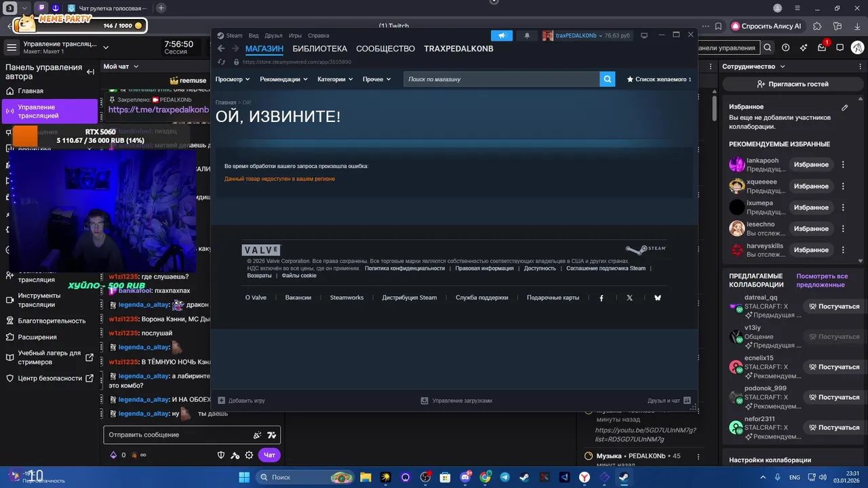Open the Friends (Друзья) menu in Steam

tap(273, 35)
